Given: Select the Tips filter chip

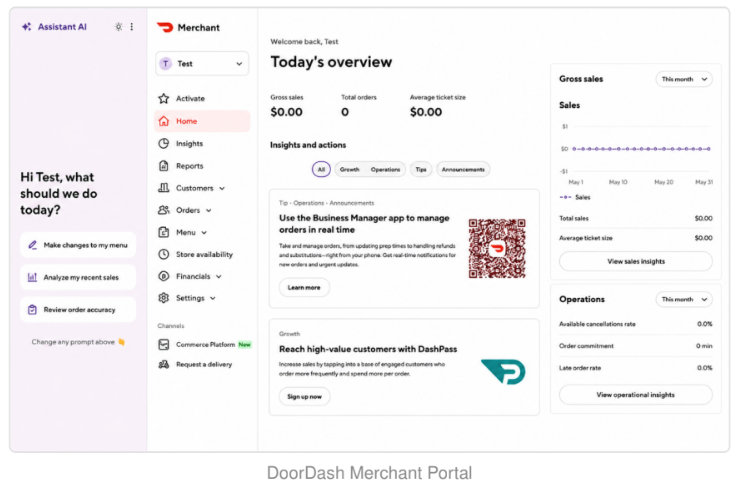Looking at the screenshot, I should (421, 169).
